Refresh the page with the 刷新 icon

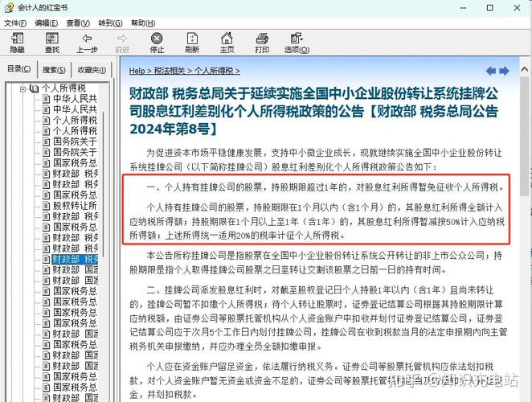point(192,39)
